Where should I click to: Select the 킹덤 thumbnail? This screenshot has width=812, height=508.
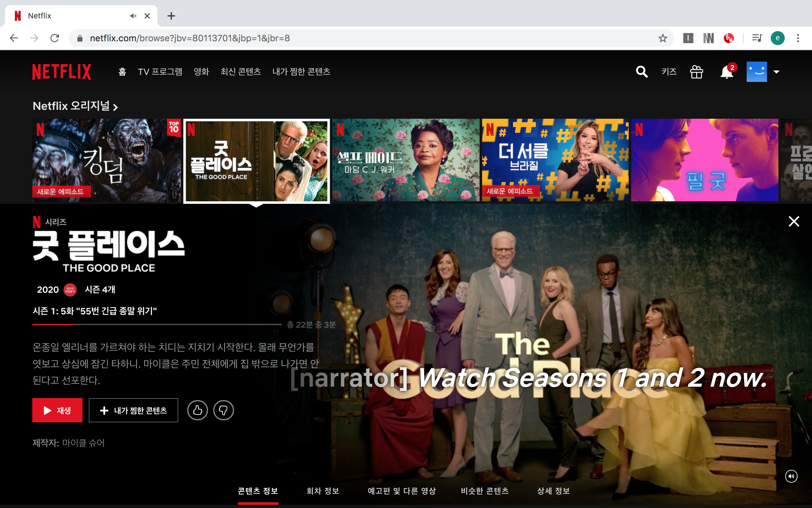[x=106, y=160]
